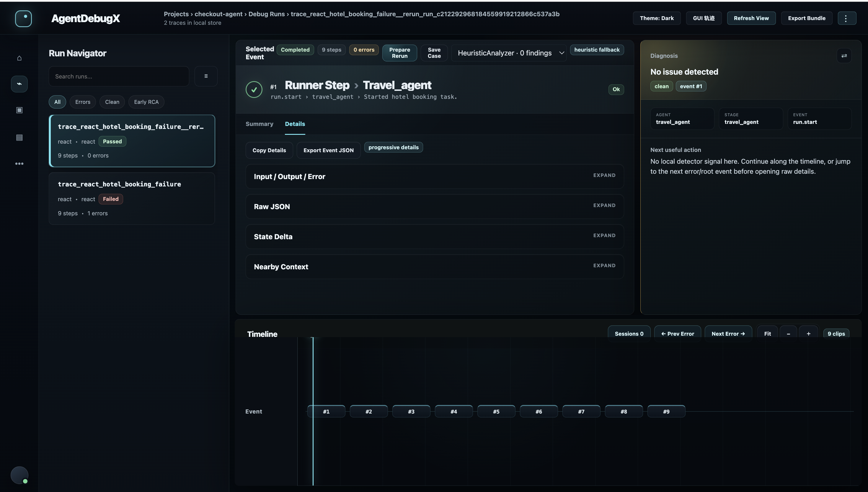Select timeline clip #3
Image resolution: width=868 pixels, height=492 pixels.
(x=411, y=411)
